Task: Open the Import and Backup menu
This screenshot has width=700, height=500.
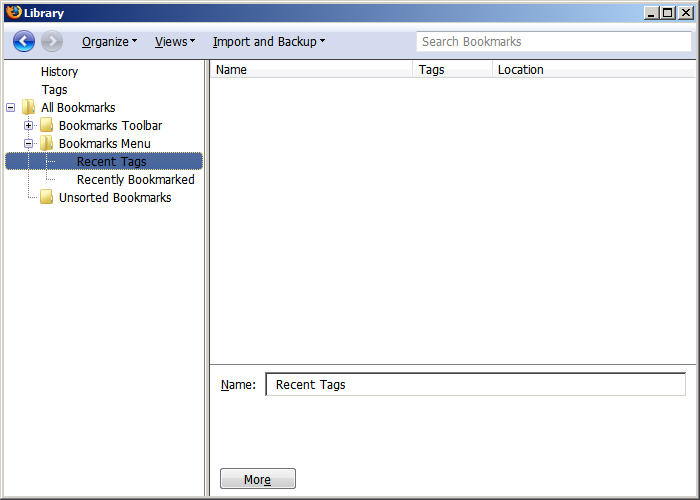Action: pos(269,42)
